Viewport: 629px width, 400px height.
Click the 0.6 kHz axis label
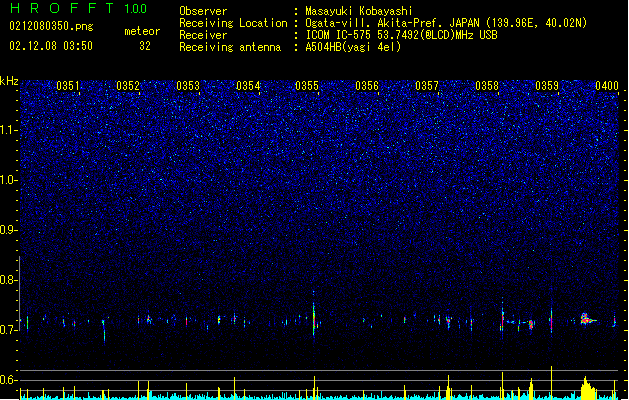[x=9, y=380]
